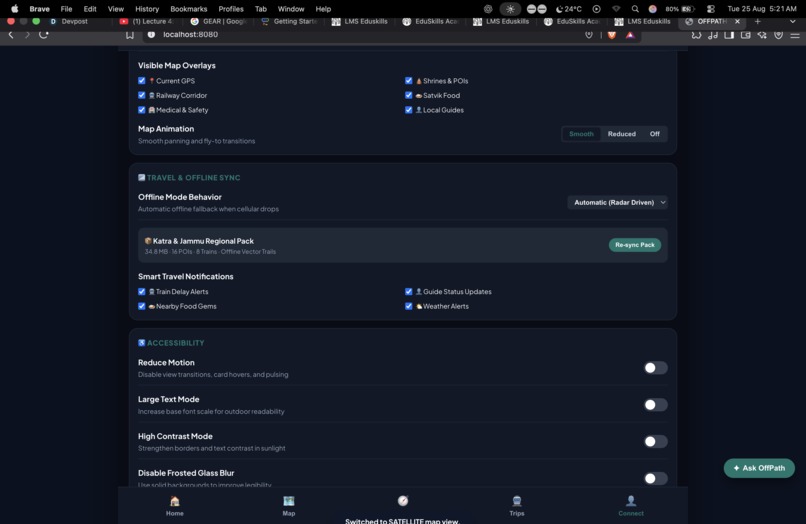Click the Brave Shields lion icon
Screen dimensions: 806x524
click(x=612, y=34)
